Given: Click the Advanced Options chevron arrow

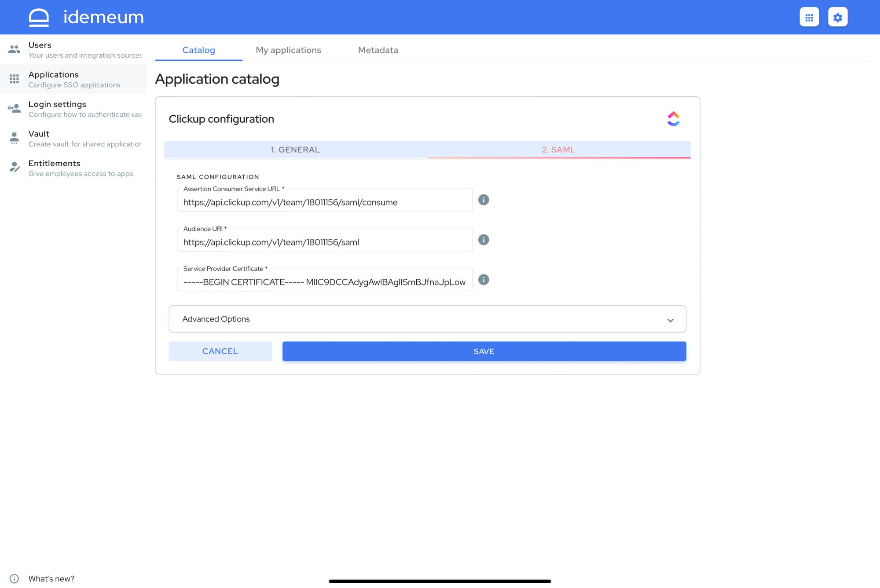Looking at the screenshot, I should pos(670,320).
